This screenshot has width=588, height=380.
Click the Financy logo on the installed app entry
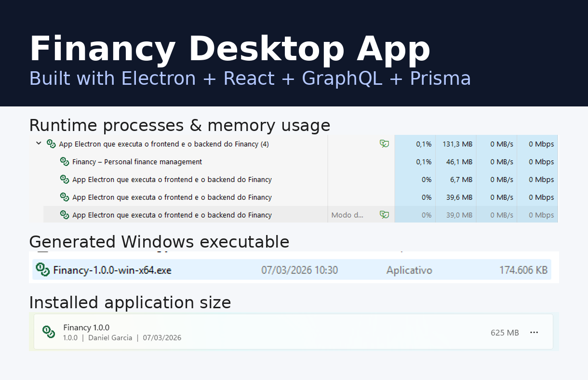(49, 331)
